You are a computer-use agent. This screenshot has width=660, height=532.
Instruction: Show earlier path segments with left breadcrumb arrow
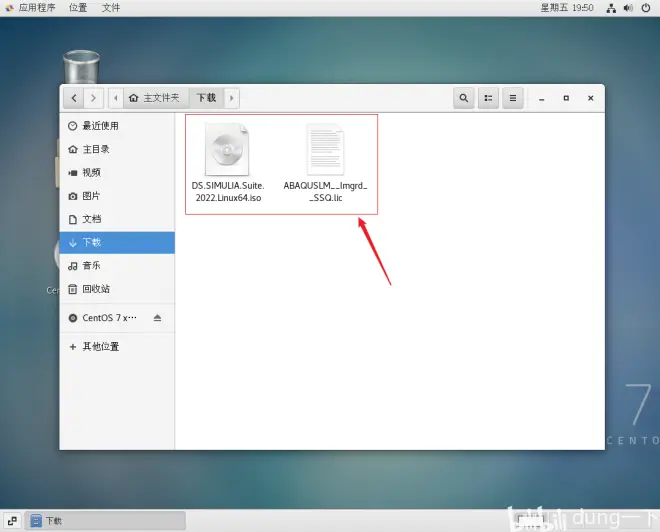click(116, 98)
